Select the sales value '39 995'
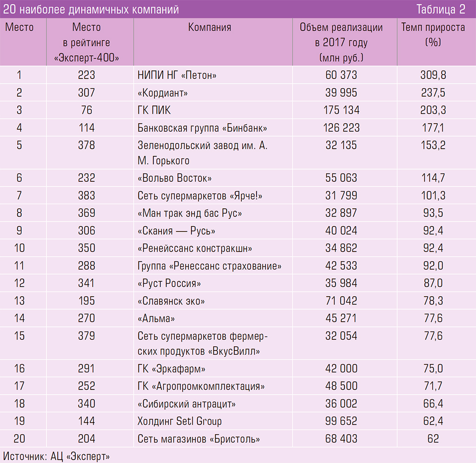Image resolution: width=476 pixels, height=463 pixels. pyautogui.click(x=341, y=93)
